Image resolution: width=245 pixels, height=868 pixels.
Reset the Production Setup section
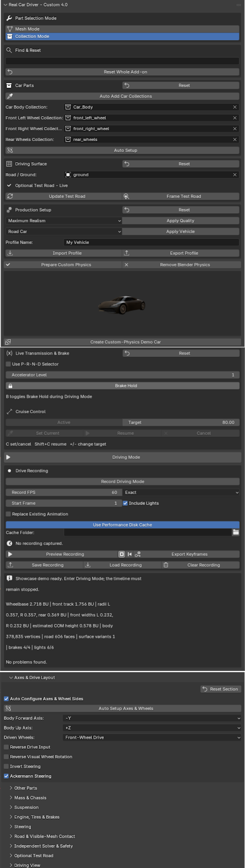pyautogui.click(x=181, y=210)
